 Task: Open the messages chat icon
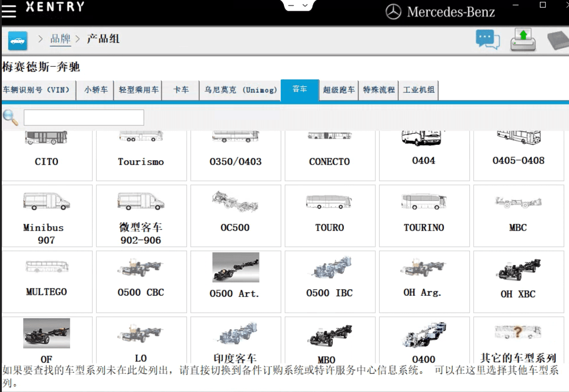[488, 39]
